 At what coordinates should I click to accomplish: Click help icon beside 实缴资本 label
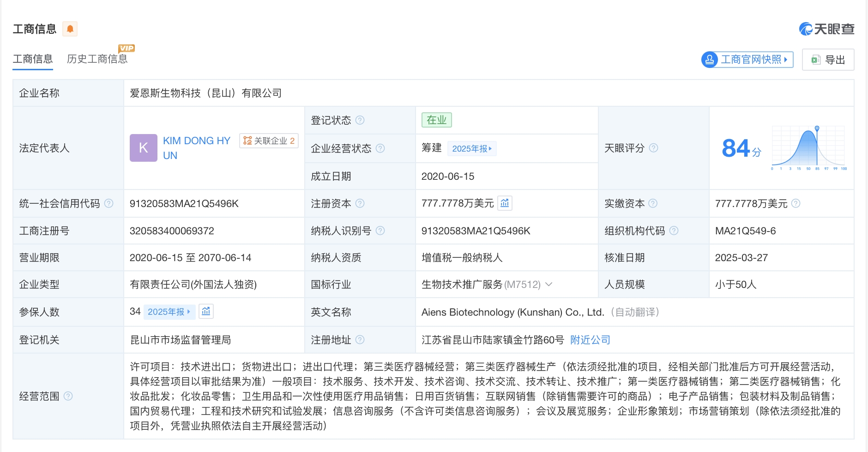click(653, 203)
